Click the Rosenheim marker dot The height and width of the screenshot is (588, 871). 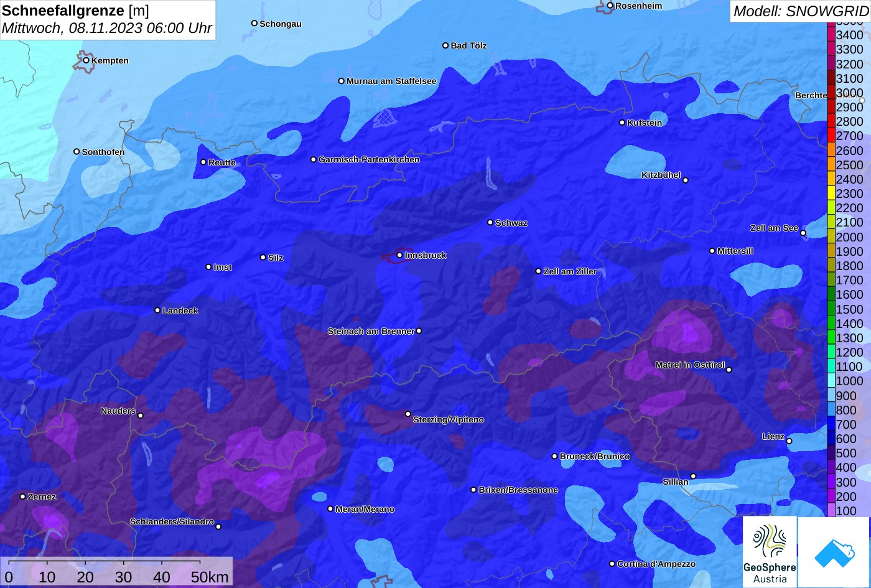[x=610, y=6]
